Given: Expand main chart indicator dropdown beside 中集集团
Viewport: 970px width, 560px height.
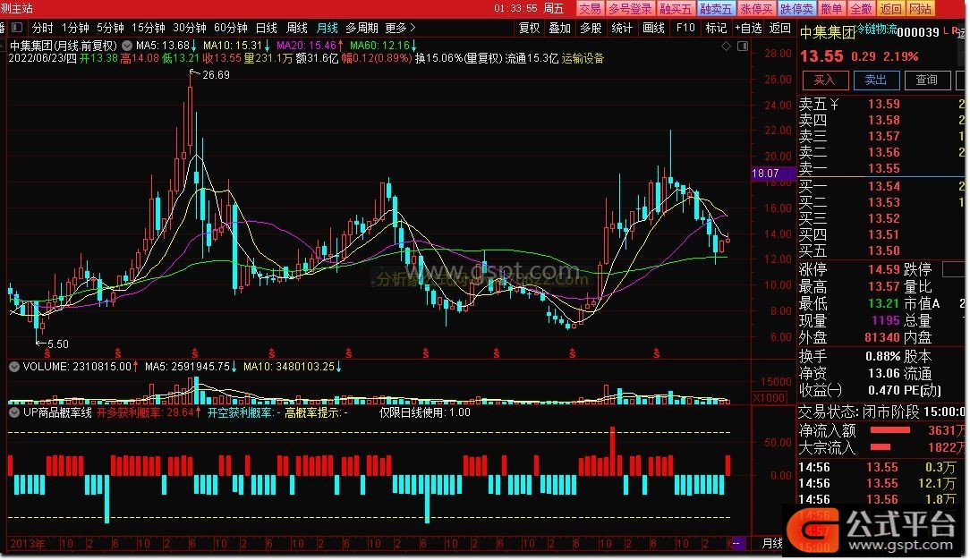Looking at the screenshot, I should [127, 46].
